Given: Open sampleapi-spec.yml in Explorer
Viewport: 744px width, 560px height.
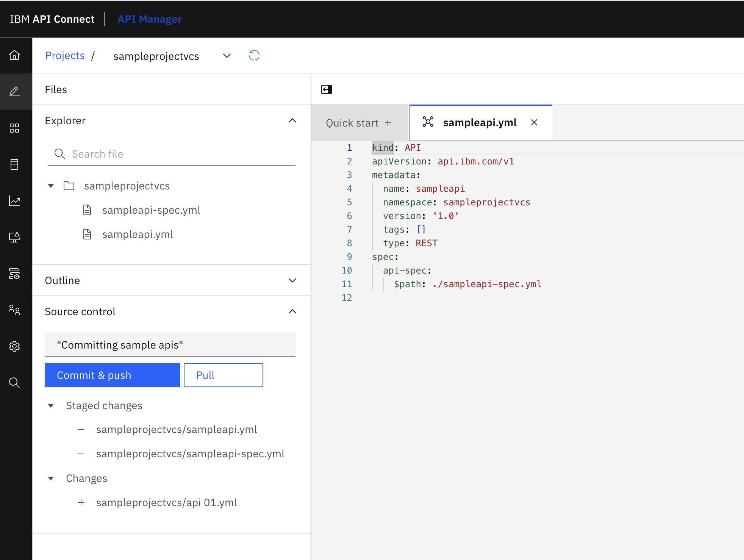Looking at the screenshot, I should (x=151, y=210).
